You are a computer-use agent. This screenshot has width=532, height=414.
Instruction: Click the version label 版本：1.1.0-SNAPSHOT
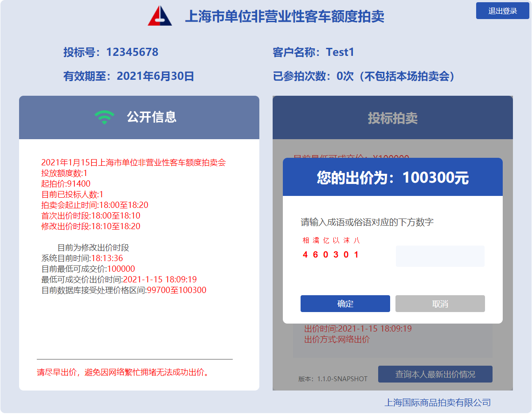click(x=333, y=379)
